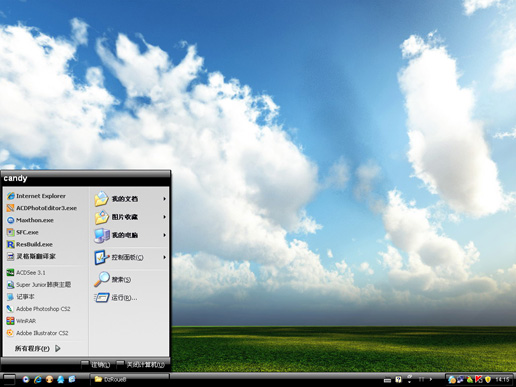The height and width of the screenshot is (387, 516).
Task: Click the 关闭计算机(U) shut down button
Action: (141, 365)
